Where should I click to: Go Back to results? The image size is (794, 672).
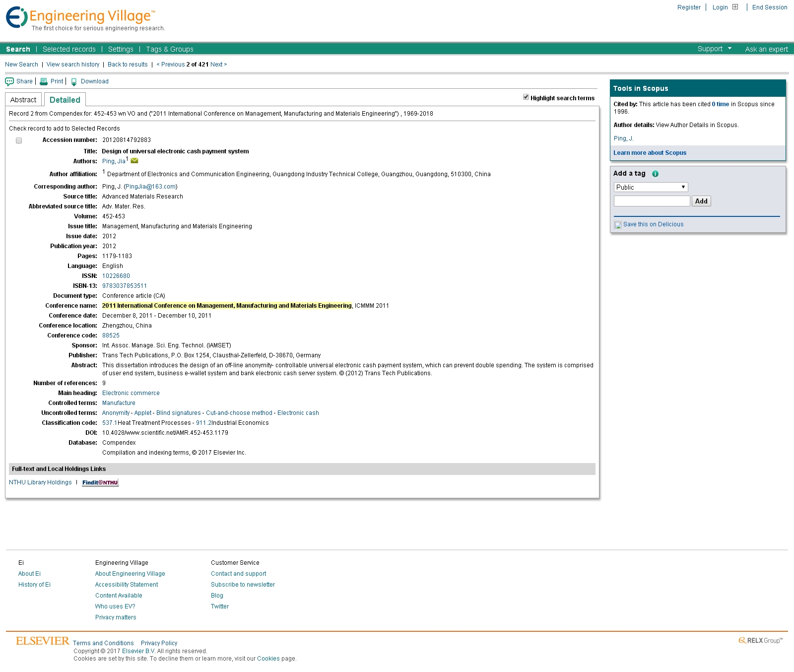pos(128,65)
